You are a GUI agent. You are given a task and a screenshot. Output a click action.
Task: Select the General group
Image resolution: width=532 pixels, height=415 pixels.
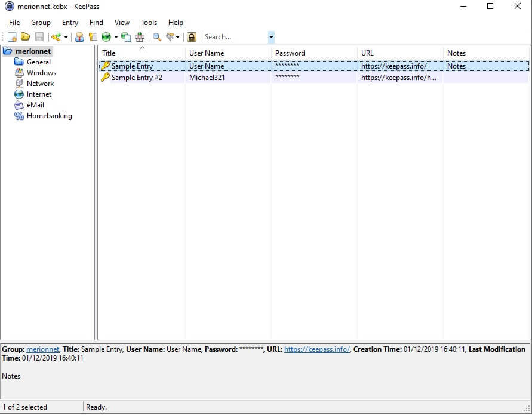point(39,62)
